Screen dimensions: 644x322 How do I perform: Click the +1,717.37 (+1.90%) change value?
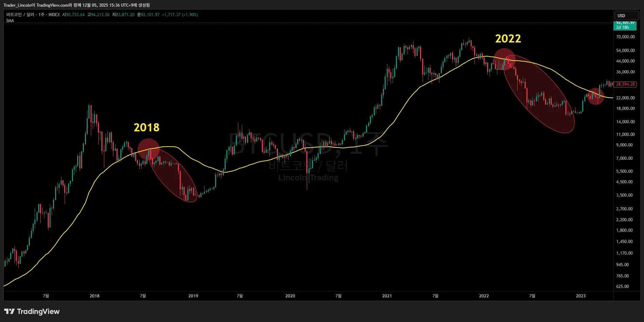click(x=180, y=15)
